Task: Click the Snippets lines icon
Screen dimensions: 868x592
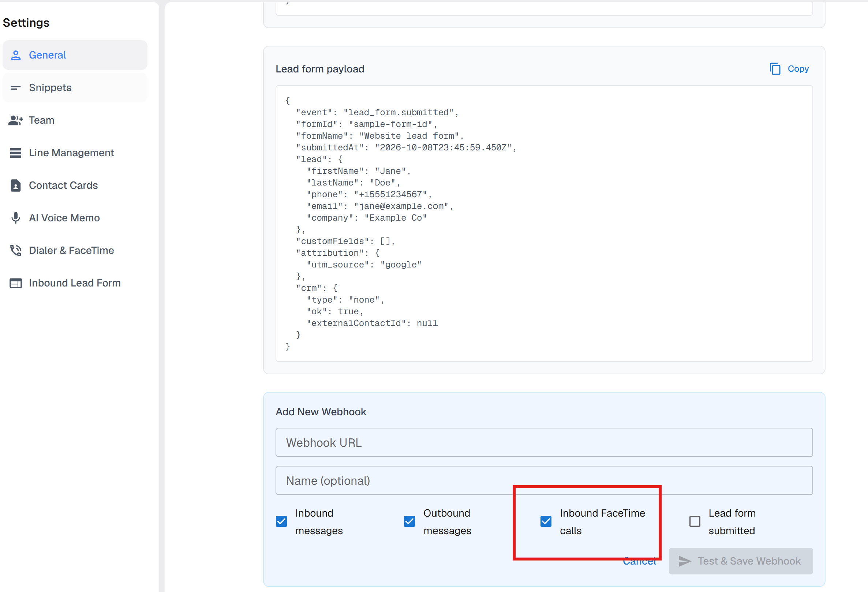Action: coord(16,88)
